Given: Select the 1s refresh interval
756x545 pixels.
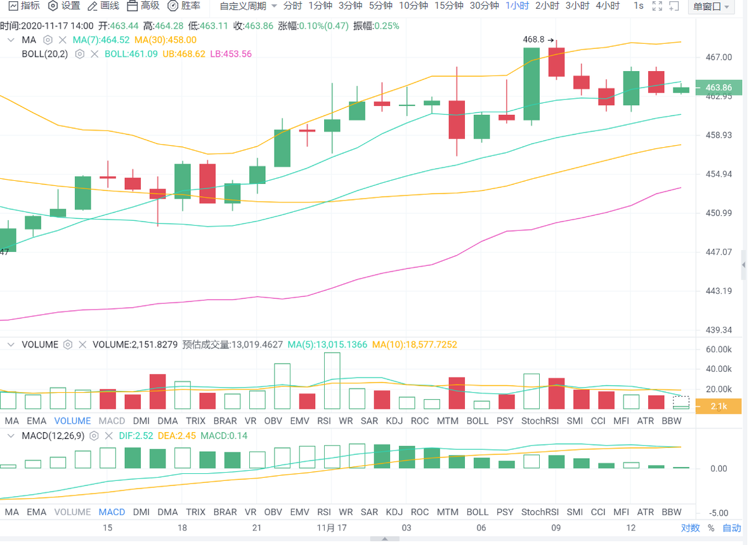Looking at the screenshot, I should tap(639, 6).
